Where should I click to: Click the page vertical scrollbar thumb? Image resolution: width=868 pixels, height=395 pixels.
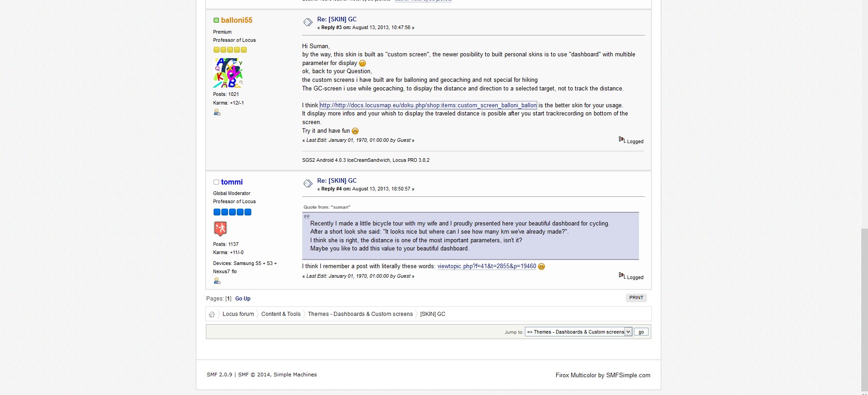[864, 309]
